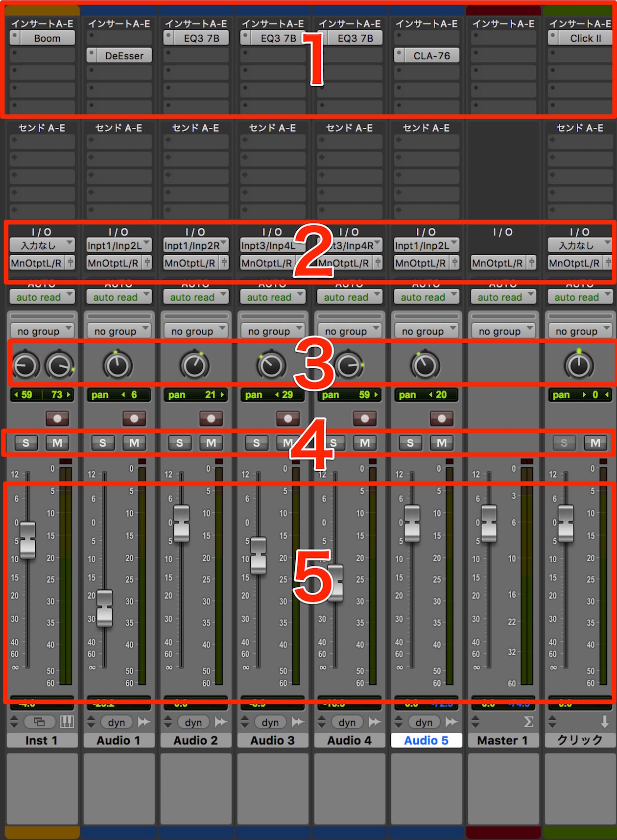This screenshot has width=617, height=840.
Task: Open the auto read dropdown on Inst 1
Action: pyautogui.click(x=42, y=297)
